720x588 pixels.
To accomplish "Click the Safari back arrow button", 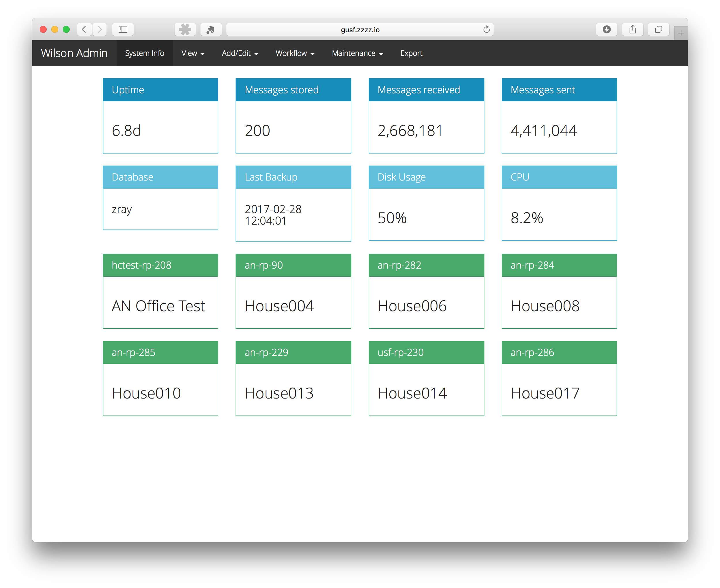I will click(x=84, y=29).
